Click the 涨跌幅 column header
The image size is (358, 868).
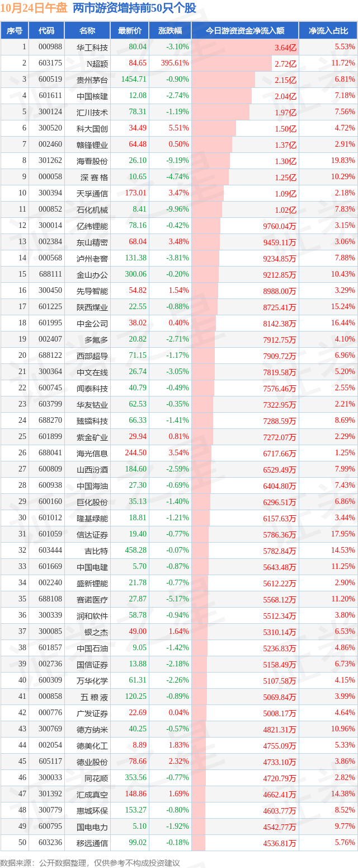point(170,31)
